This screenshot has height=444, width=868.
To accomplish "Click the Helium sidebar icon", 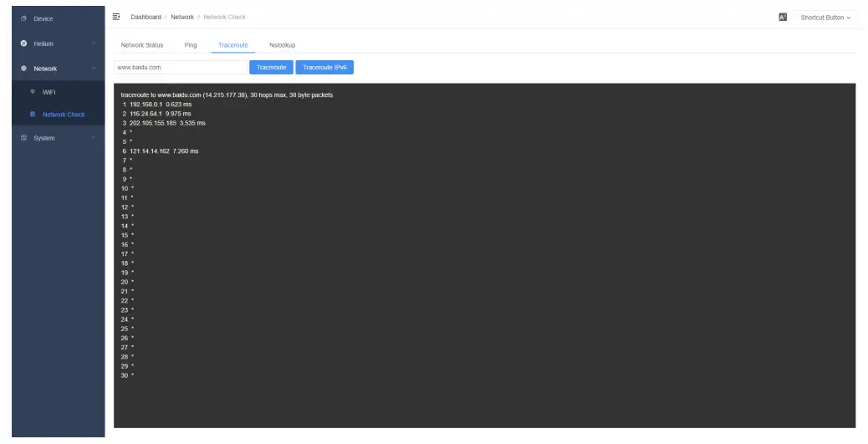I will [23, 43].
